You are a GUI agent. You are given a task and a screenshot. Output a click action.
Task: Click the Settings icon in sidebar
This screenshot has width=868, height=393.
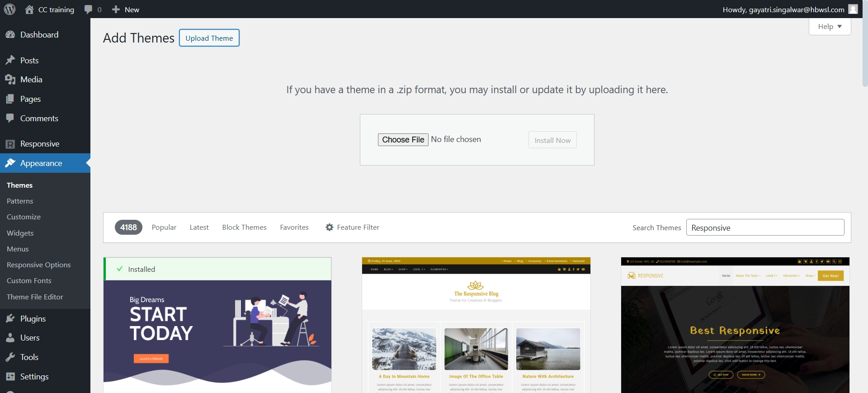point(10,376)
